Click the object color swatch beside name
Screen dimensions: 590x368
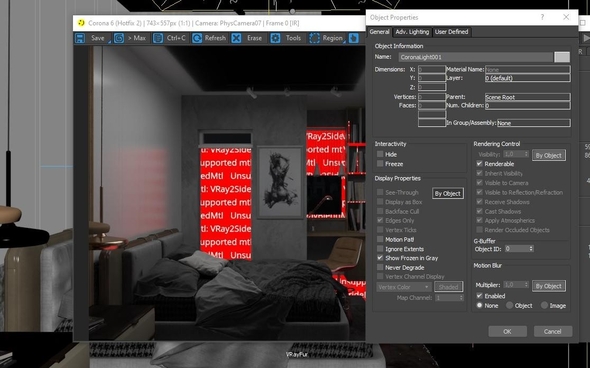coord(562,57)
